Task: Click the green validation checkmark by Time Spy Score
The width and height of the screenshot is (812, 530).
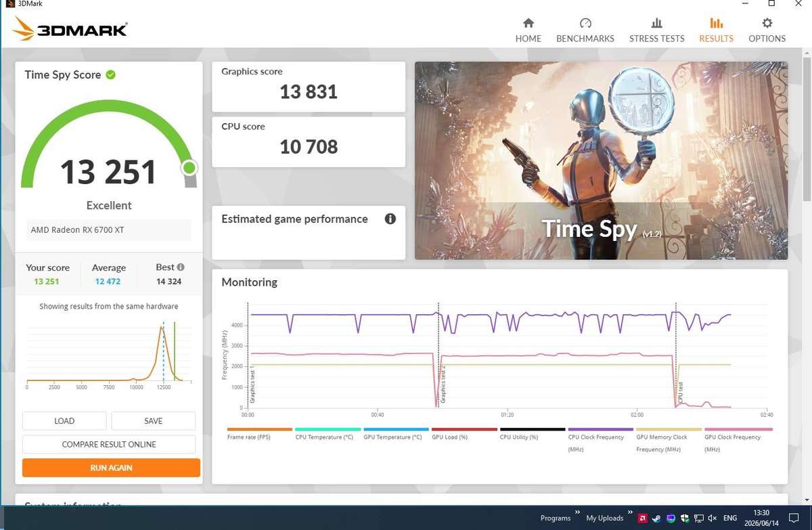Action: point(110,74)
